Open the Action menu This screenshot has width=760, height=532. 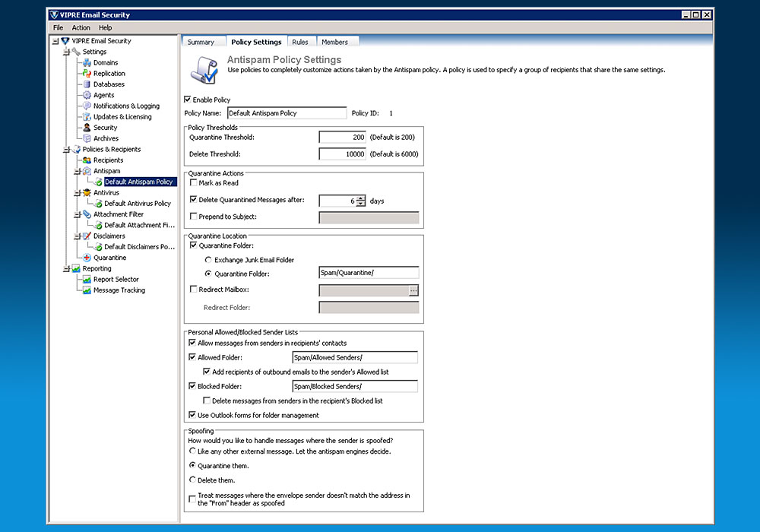pos(81,27)
